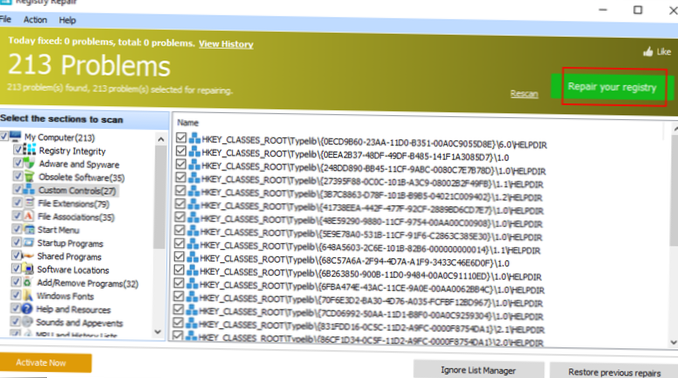Maximize the Registry Repair window

tap(638, 10)
